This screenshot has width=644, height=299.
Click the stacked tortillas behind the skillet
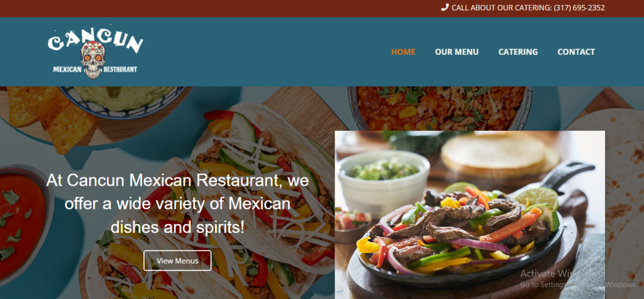[x=499, y=155]
